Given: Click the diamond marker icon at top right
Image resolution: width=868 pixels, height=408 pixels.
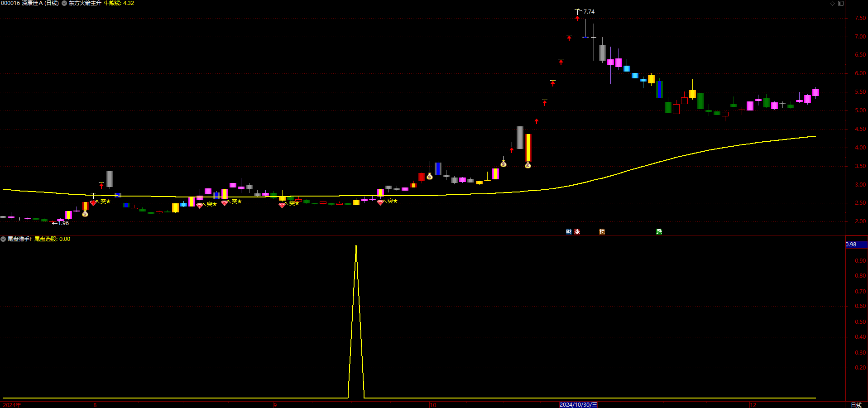Looking at the screenshot, I should coord(832,3).
